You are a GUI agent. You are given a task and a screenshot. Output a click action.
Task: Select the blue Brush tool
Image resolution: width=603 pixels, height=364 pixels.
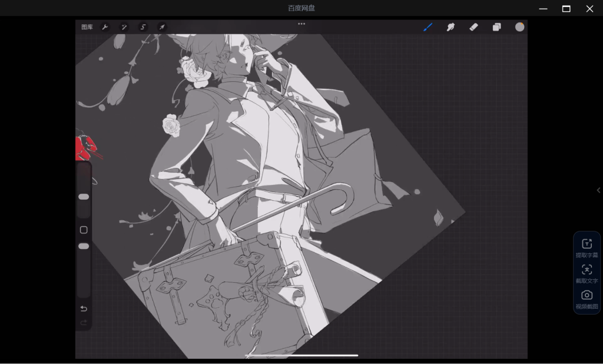coord(428,27)
